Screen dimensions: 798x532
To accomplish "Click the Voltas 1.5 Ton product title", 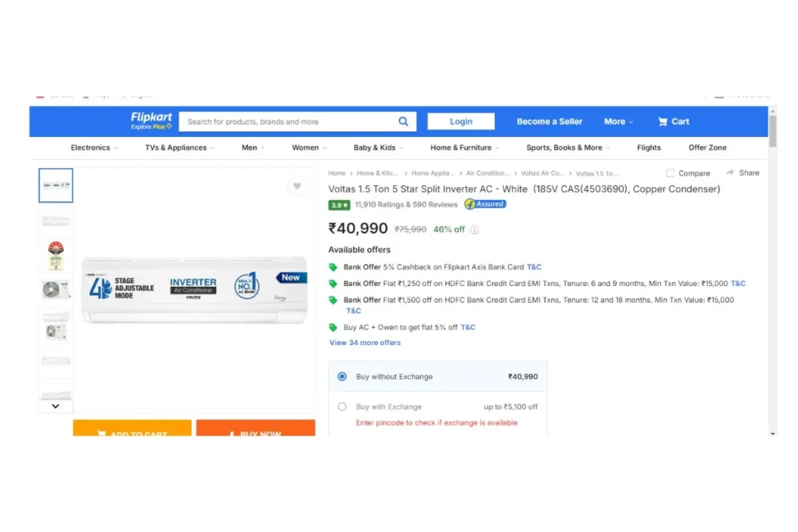I will (x=524, y=189).
